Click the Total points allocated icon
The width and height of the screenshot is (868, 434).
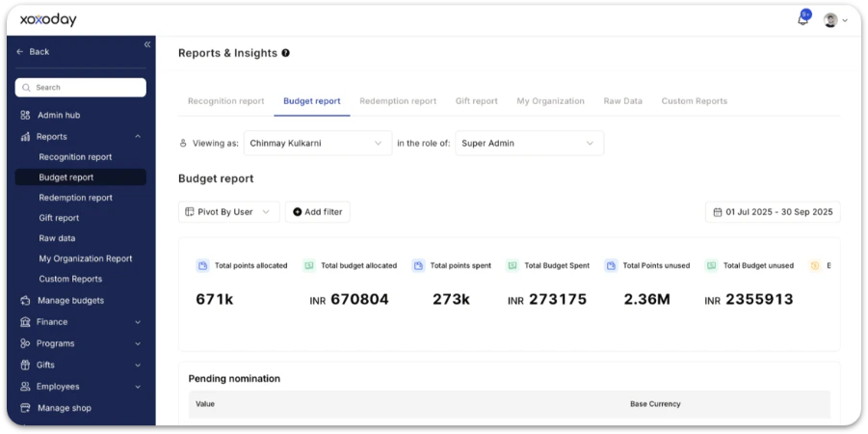202,265
